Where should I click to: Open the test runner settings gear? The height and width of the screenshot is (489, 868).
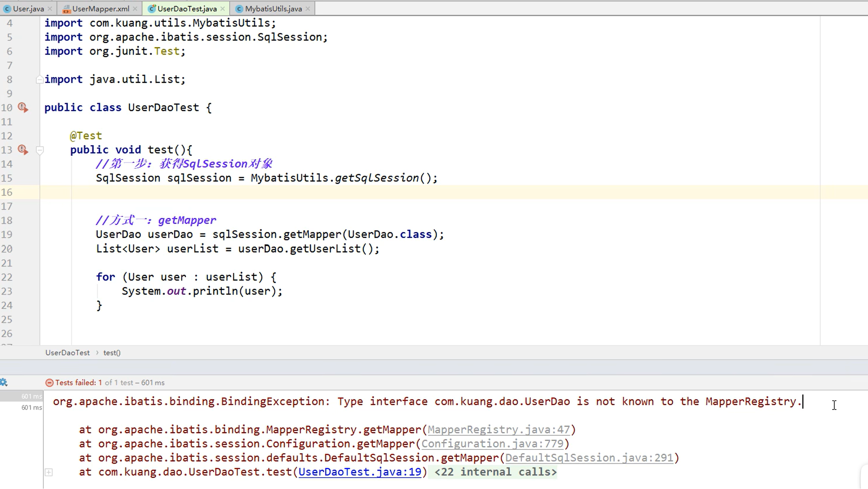(x=4, y=382)
